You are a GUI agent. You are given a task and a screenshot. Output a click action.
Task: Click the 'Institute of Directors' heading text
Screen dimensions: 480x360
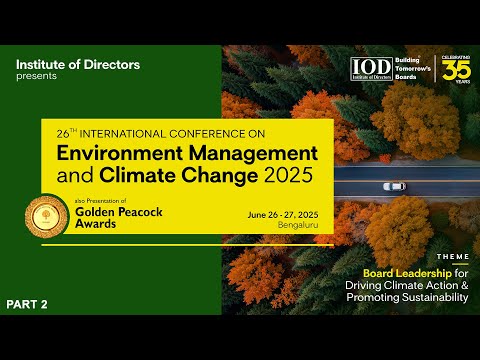(78, 64)
